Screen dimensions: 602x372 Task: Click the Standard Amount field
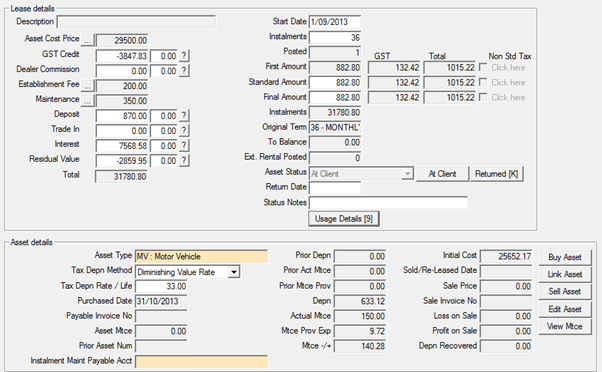point(335,83)
